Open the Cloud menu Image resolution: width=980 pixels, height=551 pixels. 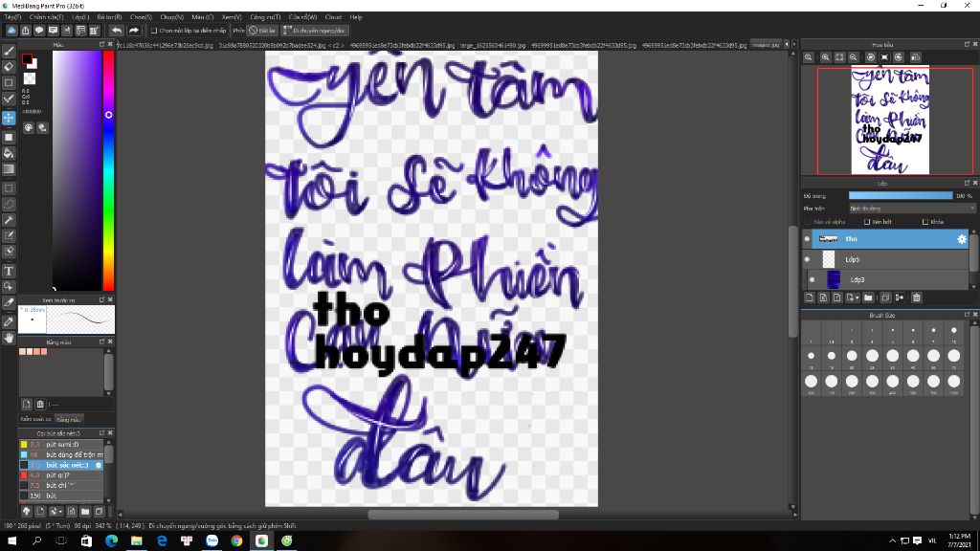pyautogui.click(x=333, y=17)
